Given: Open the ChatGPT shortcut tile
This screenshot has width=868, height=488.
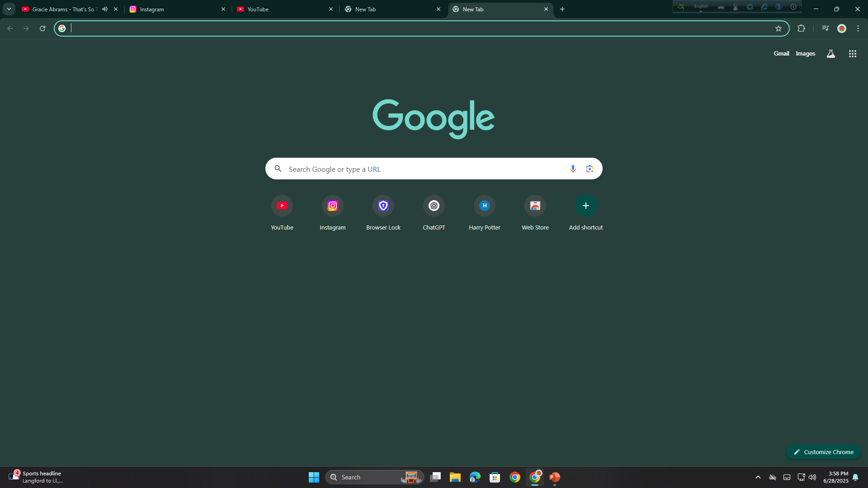Looking at the screenshot, I should [x=434, y=213].
